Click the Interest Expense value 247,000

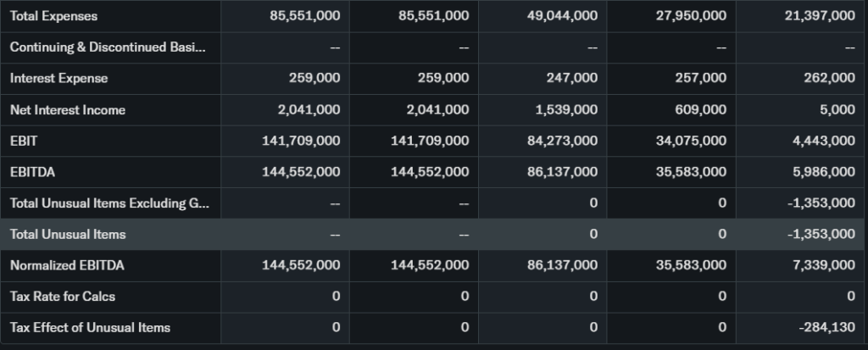click(x=572, y=78)
